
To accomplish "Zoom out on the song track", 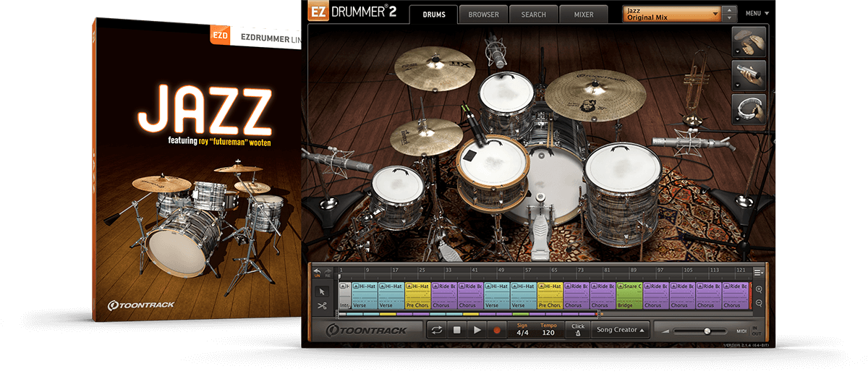I will 759,303.
